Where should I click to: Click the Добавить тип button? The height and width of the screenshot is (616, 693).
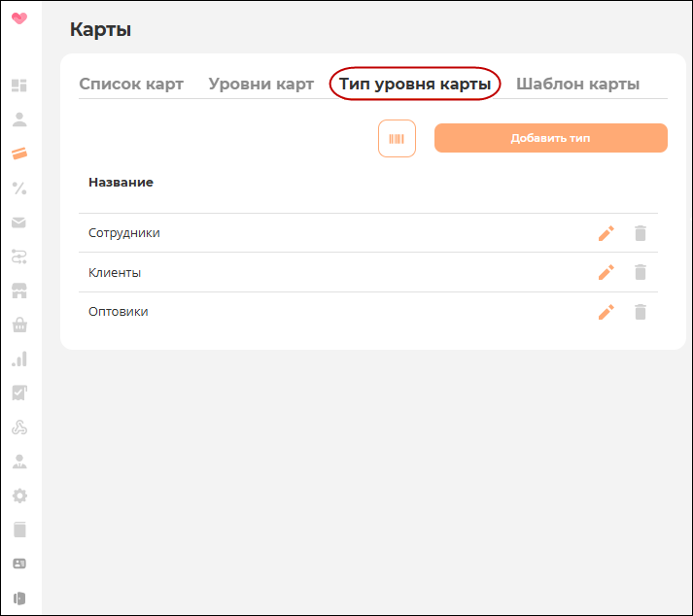point(551,138)
